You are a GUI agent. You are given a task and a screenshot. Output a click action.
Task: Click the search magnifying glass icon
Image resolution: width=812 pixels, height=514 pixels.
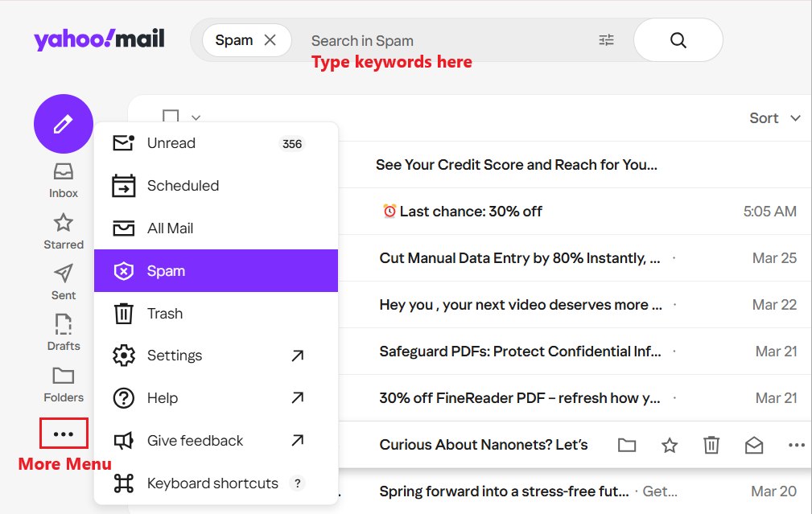tap(678, 39)
